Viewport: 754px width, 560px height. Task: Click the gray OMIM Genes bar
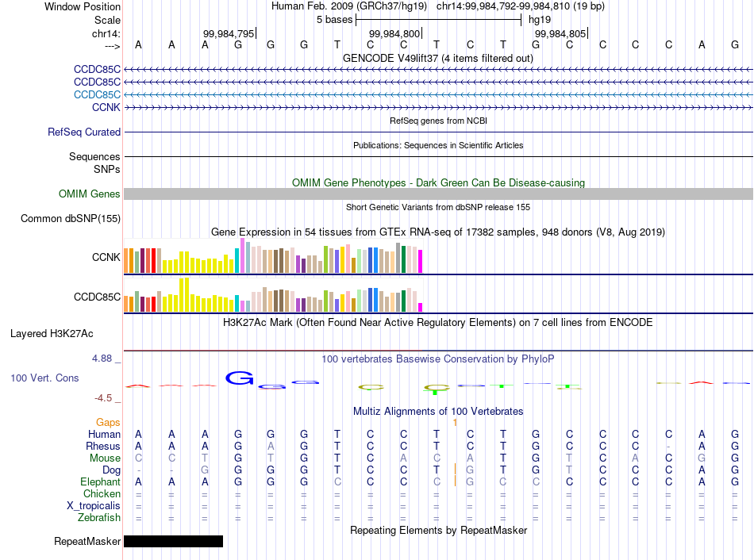pos(438,194)
